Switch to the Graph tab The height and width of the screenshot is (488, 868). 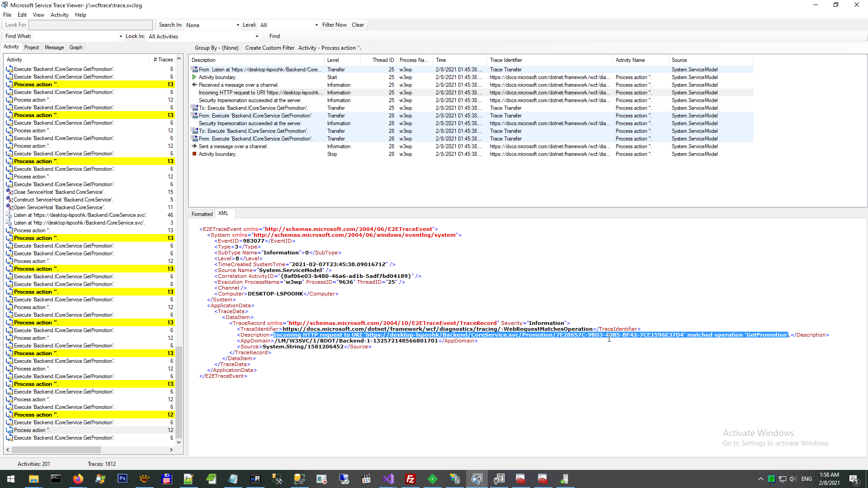point(76,47)
